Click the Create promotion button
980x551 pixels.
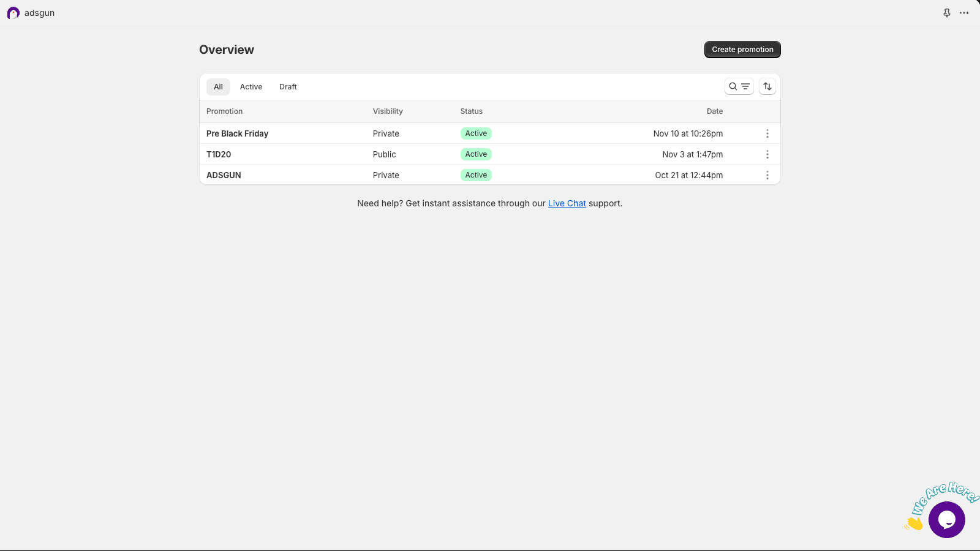pos(742,50)
